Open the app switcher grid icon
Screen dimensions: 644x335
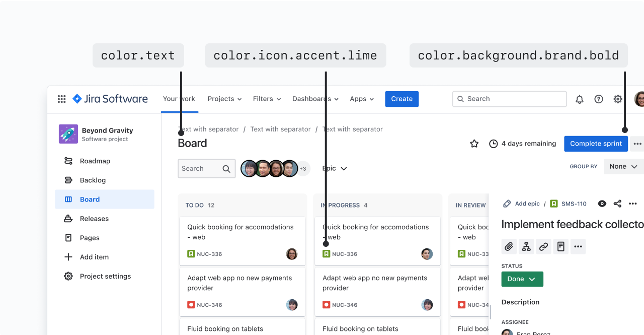(61, 99)
